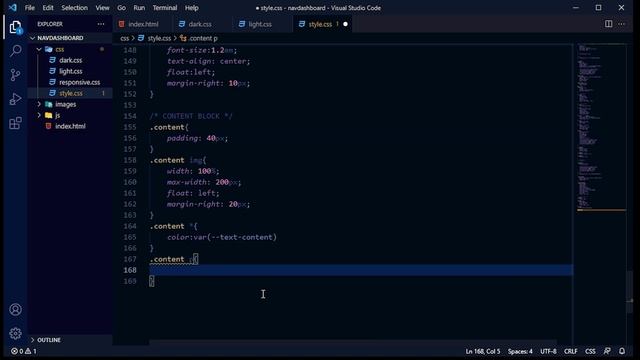Click the VS Code logo icon
The height and width of the screenshot is (360, 640).
pyautogui.click(x=13, y=8)
